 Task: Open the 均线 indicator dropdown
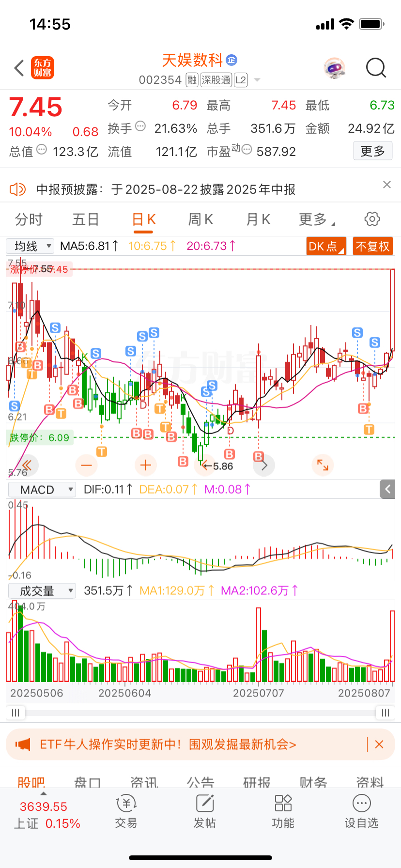pyautogui.click(x=30, y=246)
